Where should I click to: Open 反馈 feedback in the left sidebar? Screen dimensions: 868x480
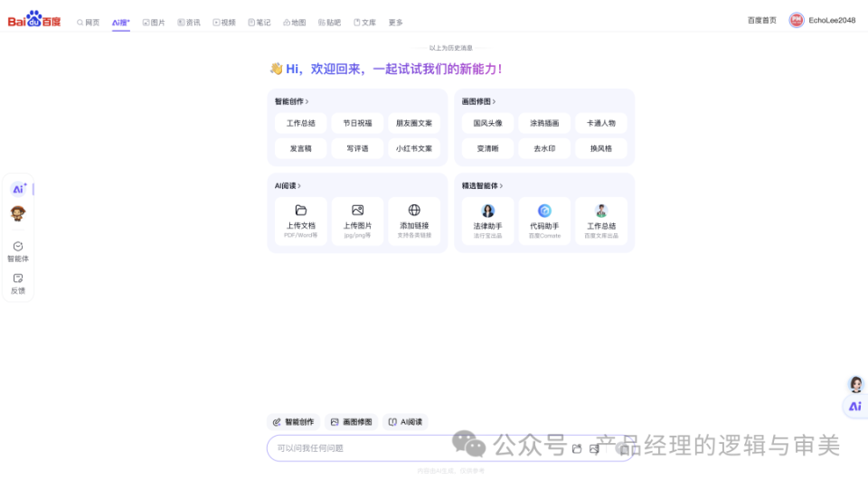(18, 284)
